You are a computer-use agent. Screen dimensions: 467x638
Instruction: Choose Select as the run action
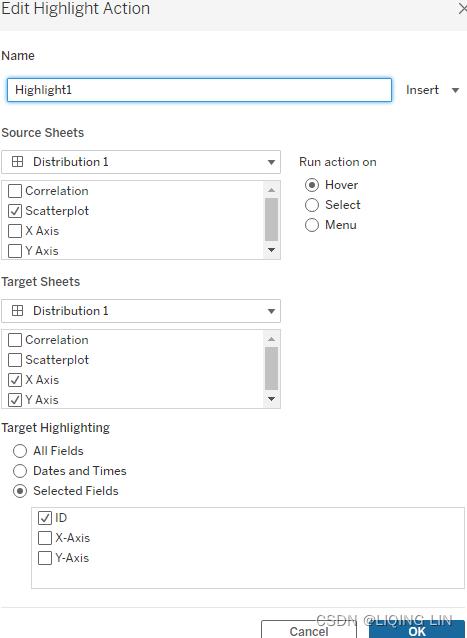(x=312, y=205)
